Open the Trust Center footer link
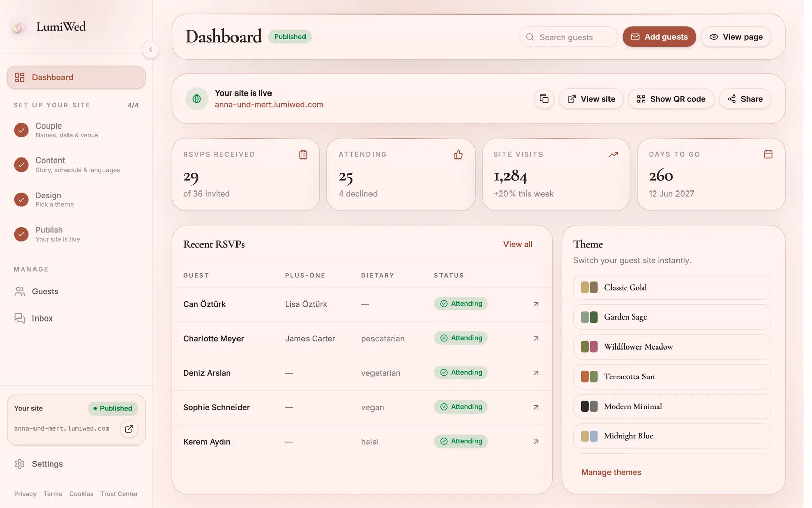This screenshot has height=508, width=812. click(x=119, y=494)
